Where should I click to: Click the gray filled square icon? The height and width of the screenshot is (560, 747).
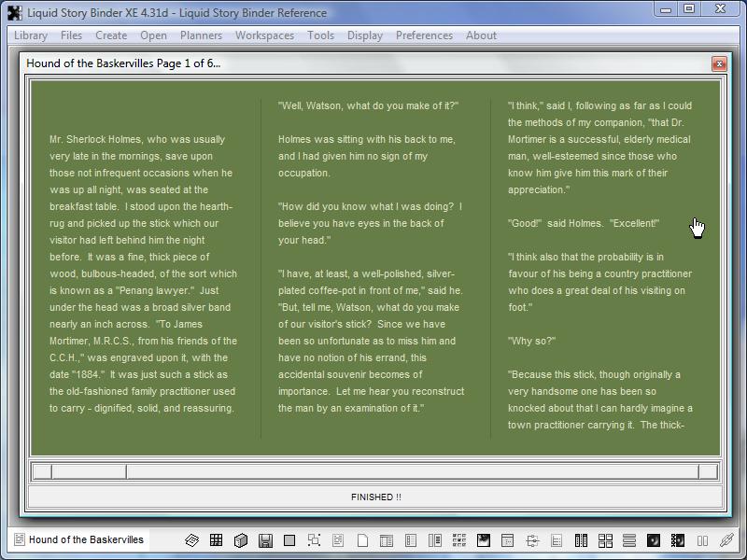[x=289, y=540]
